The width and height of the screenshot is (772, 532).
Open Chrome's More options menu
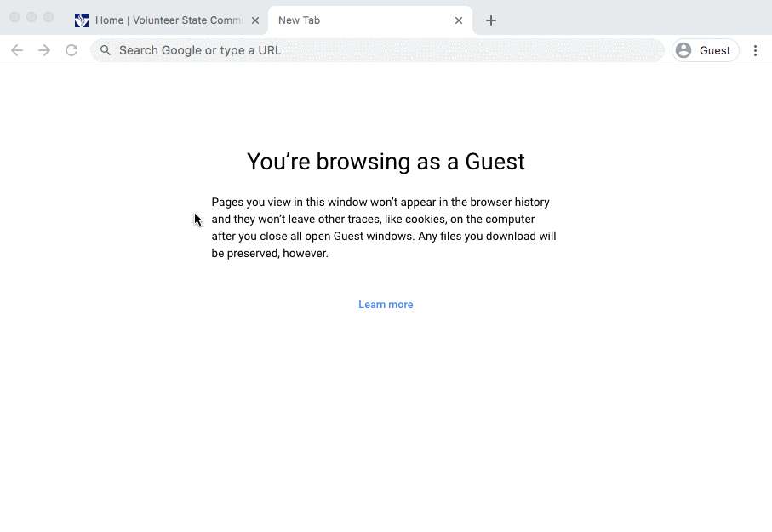pyautogui.click(x=756, y=50)
